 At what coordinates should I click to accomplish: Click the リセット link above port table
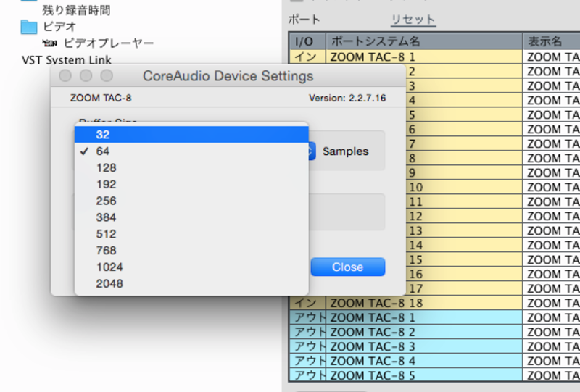click(413, 20)
